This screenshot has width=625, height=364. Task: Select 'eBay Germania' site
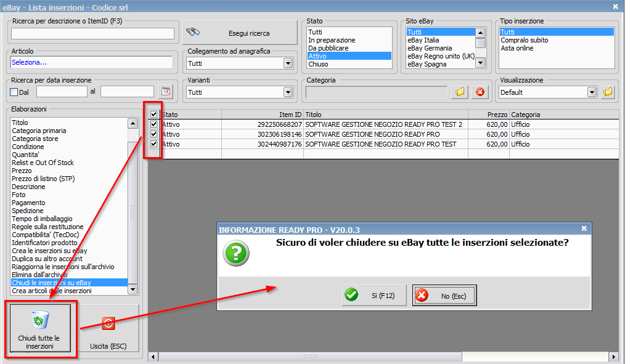[441, 48]
